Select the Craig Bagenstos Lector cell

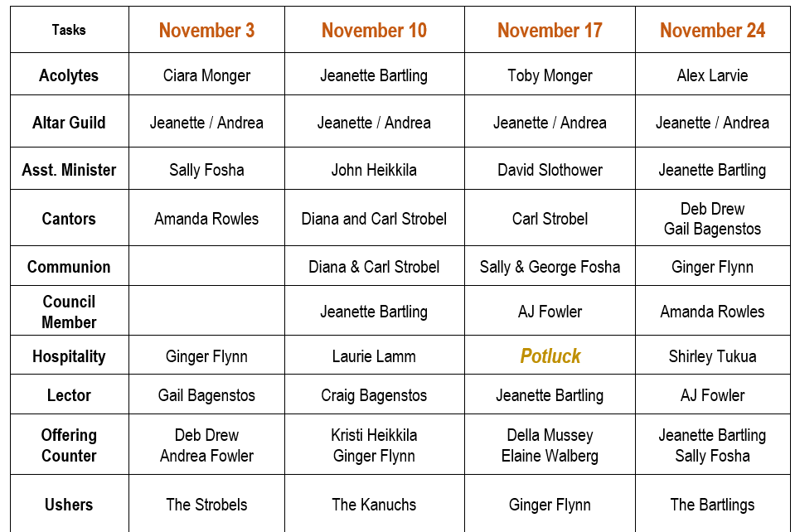(374, 394)
